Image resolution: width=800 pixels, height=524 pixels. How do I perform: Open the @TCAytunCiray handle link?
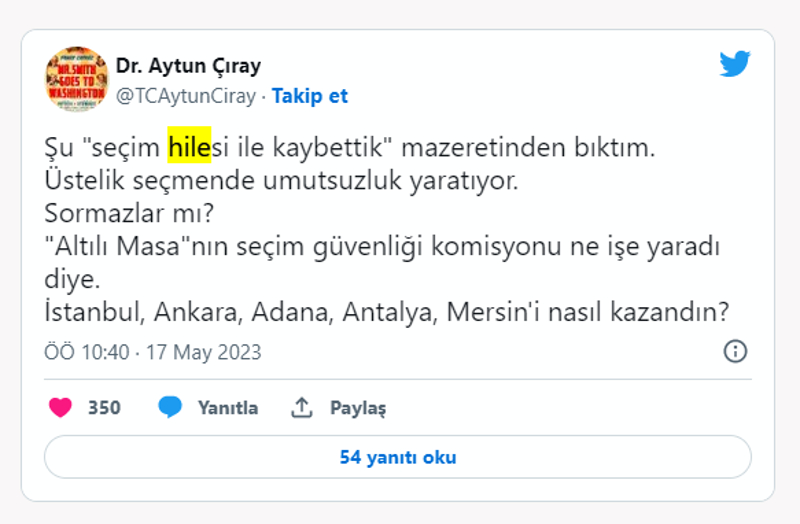185,96
